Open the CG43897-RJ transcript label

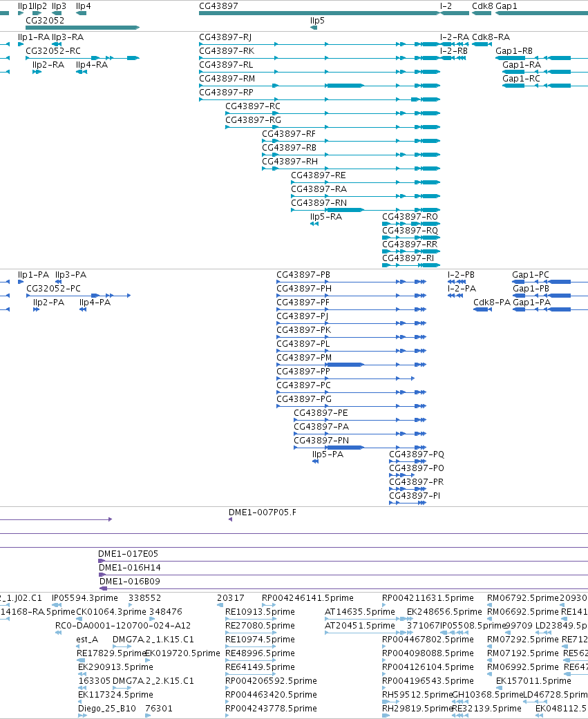(225, 37)
